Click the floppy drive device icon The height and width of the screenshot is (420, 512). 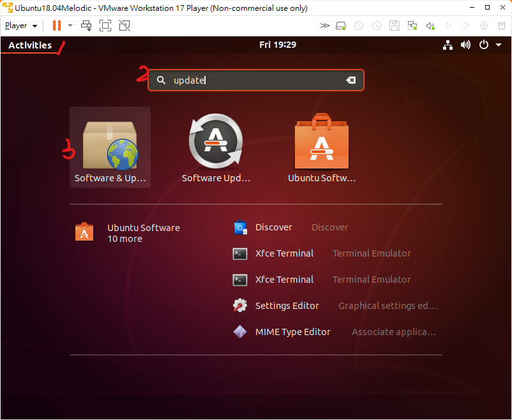(x=395, y=26)
